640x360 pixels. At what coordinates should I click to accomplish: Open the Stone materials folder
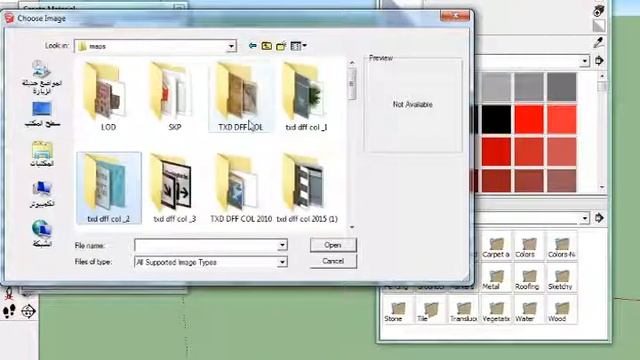398,311
